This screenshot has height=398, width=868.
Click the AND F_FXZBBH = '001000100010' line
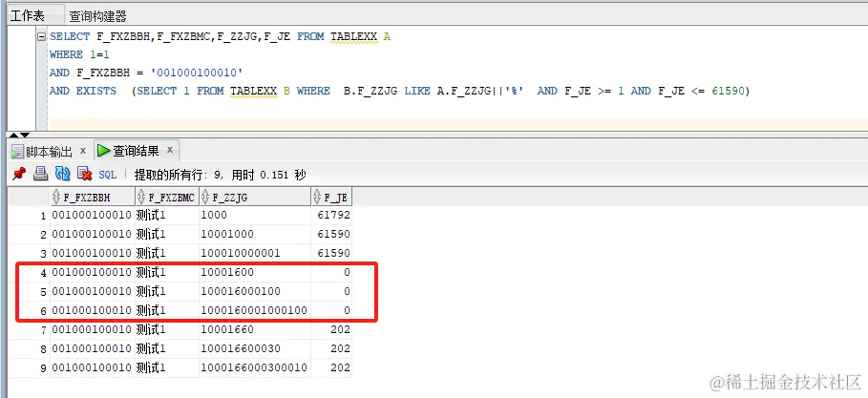point(146,73)
